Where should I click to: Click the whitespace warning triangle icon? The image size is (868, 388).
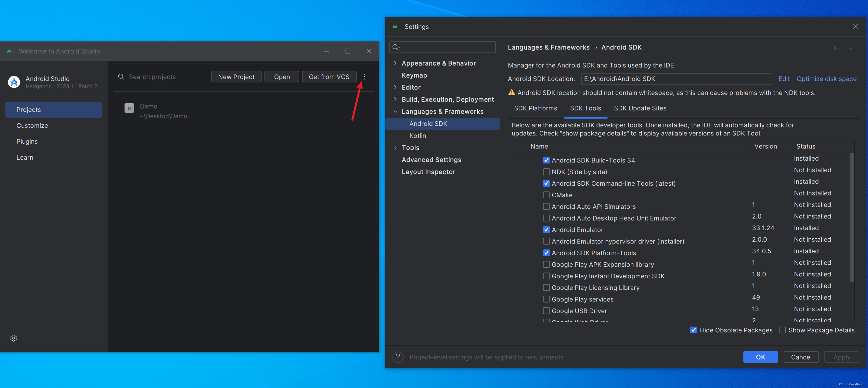512,92
